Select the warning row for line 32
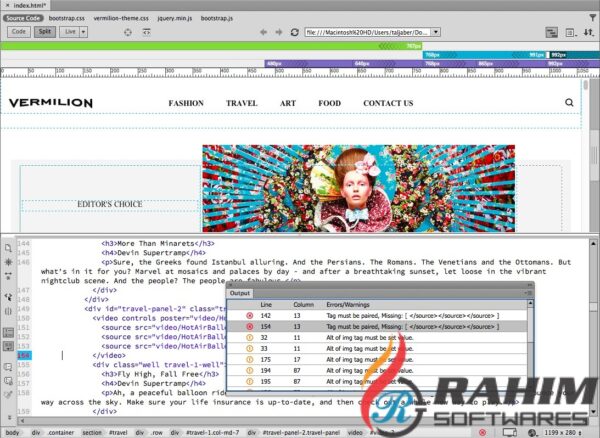The width and height of the screenshot is (600, 438). pos(377,338)
